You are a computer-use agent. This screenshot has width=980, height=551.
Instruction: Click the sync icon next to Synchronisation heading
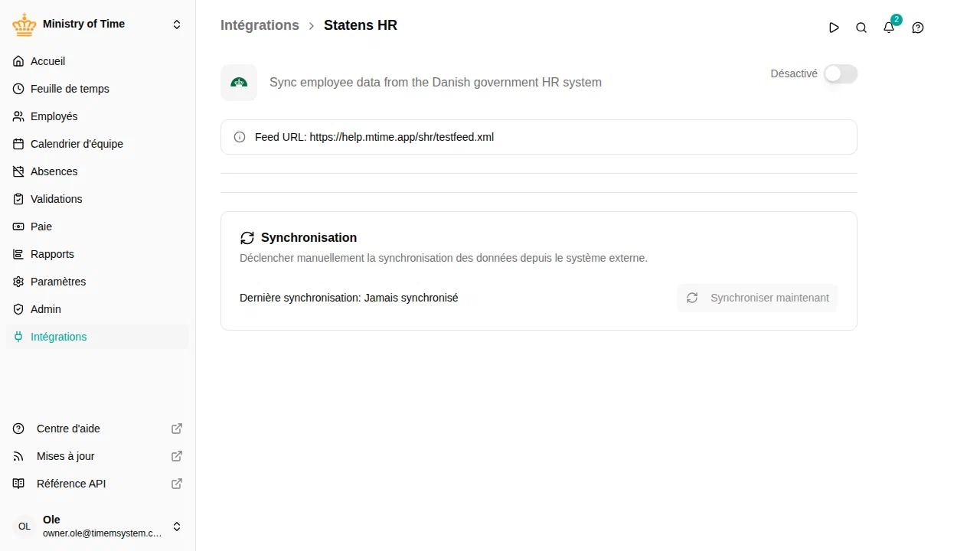(x=247, y=238)
